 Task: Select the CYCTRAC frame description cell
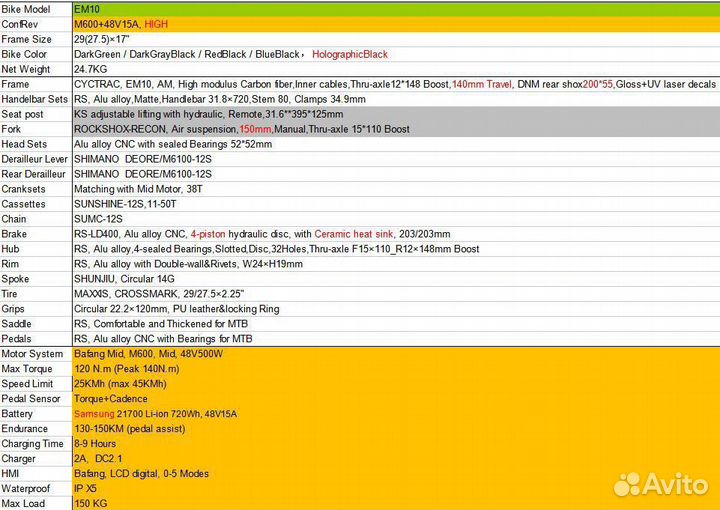[395, 85]
